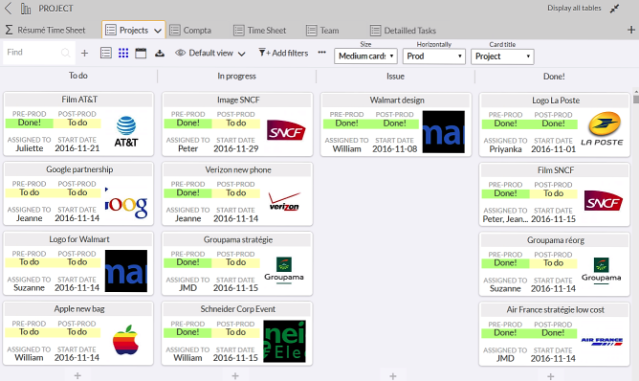Click the To do column header
This screenshot has height=381, width=639.
pos(78,75)
